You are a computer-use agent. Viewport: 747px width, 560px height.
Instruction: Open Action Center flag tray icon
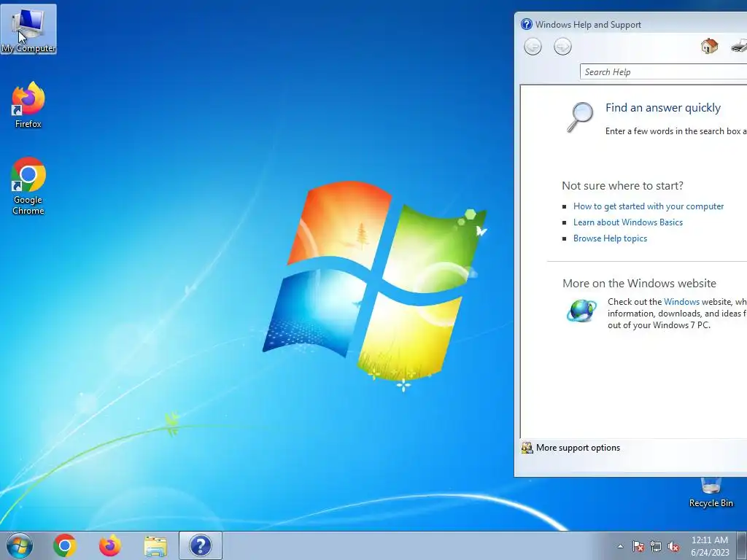coord(638,547)
